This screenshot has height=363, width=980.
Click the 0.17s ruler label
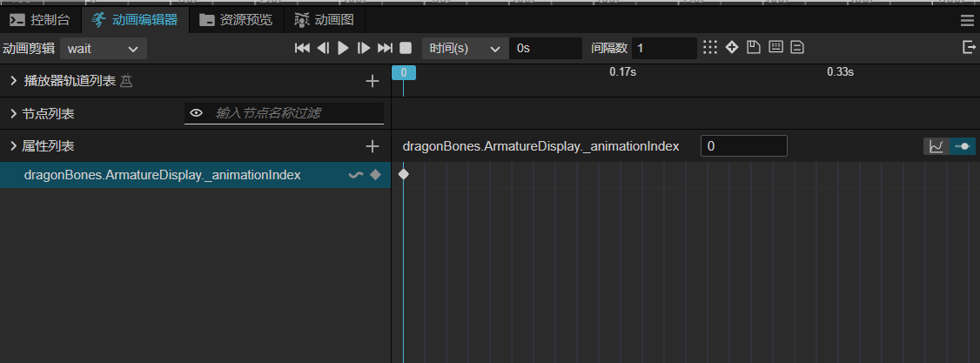pos(622,72)
